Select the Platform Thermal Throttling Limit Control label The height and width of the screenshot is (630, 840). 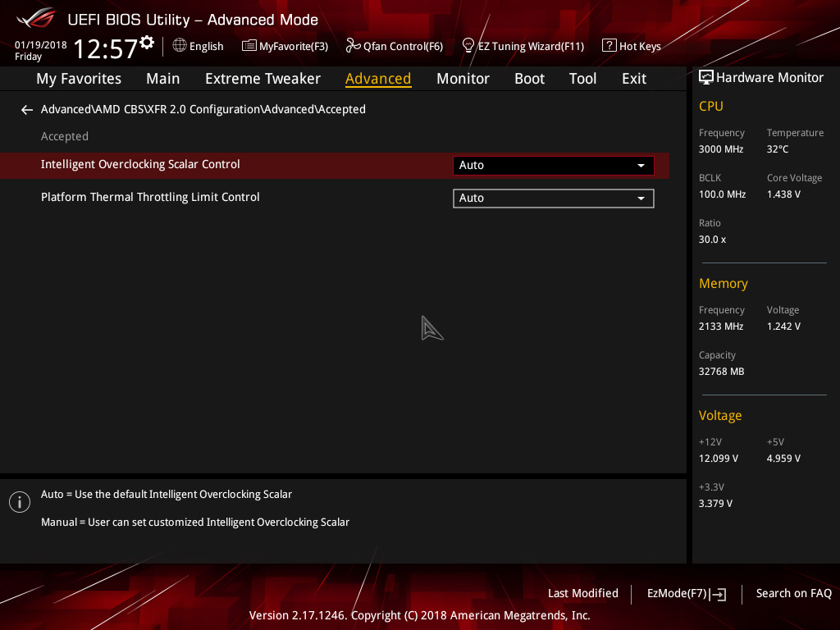(150, 197)
